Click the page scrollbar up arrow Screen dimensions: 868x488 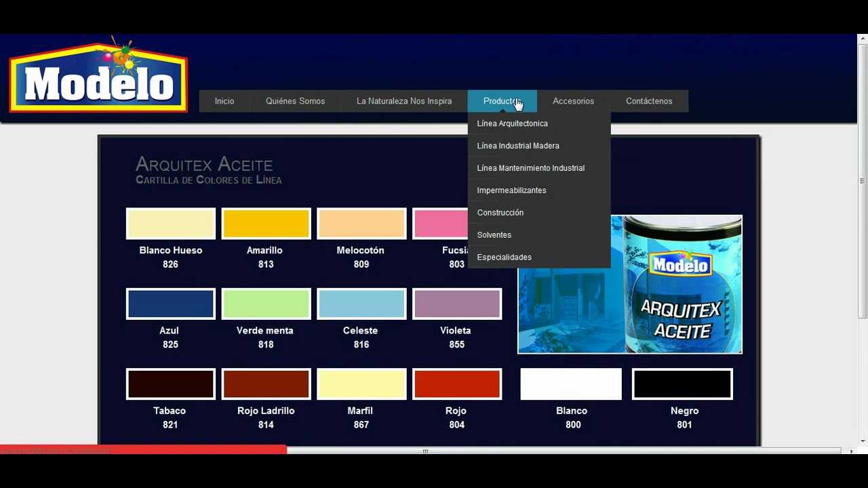point(863,38)
